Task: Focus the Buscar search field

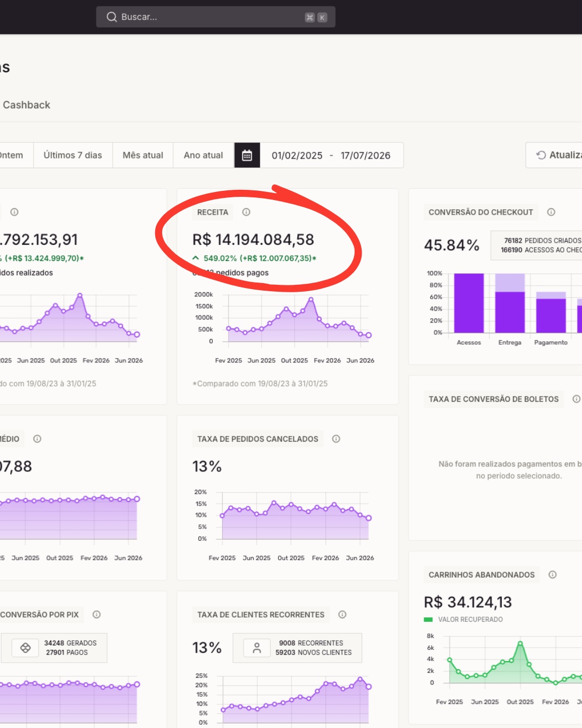Action: click(x=216, y=17)
